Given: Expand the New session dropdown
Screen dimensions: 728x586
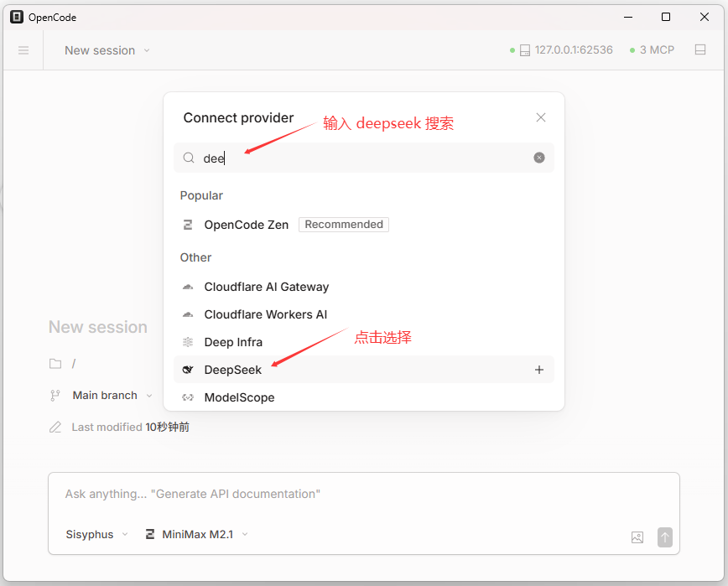Looking at the screenshot, I should 107,50.
